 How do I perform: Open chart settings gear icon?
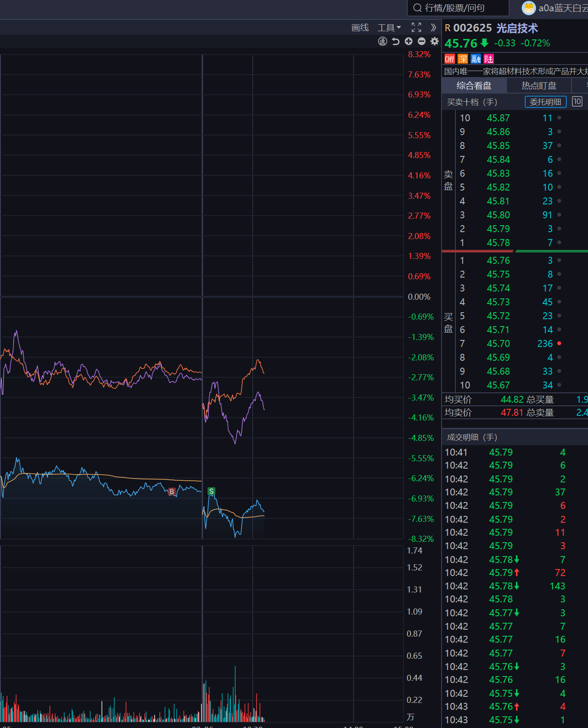tap(435, 41)
